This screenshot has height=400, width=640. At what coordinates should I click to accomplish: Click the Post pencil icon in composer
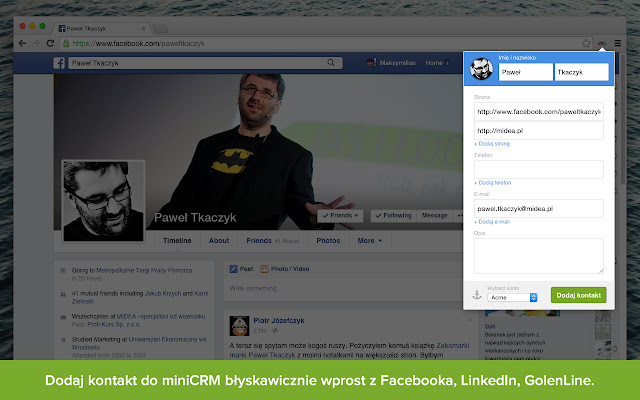coord(233,269)
